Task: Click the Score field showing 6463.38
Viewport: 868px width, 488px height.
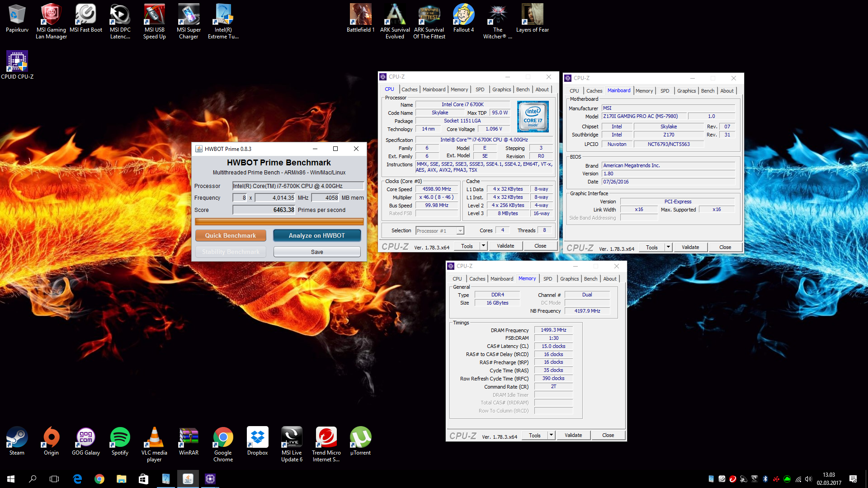Action: pyautogui.click(x=264, y=210)
